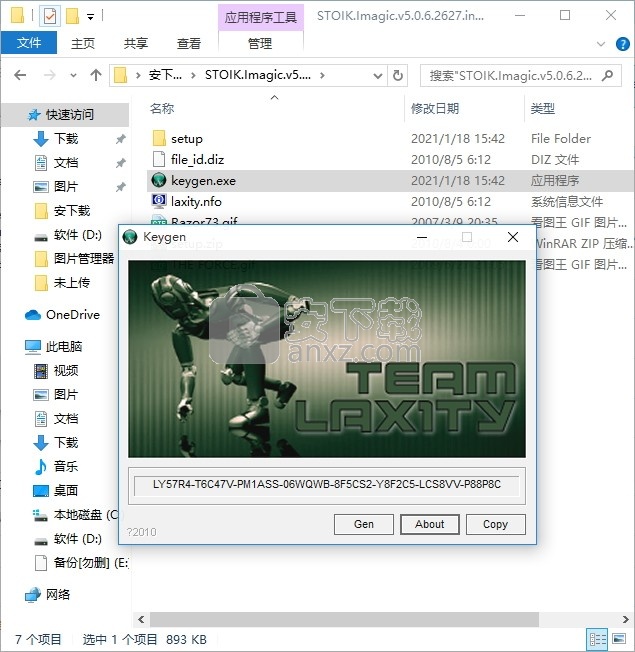This screenshot has width=635, height=652.
Task: Open the 管理 ribbon tab
Action: 260,43
